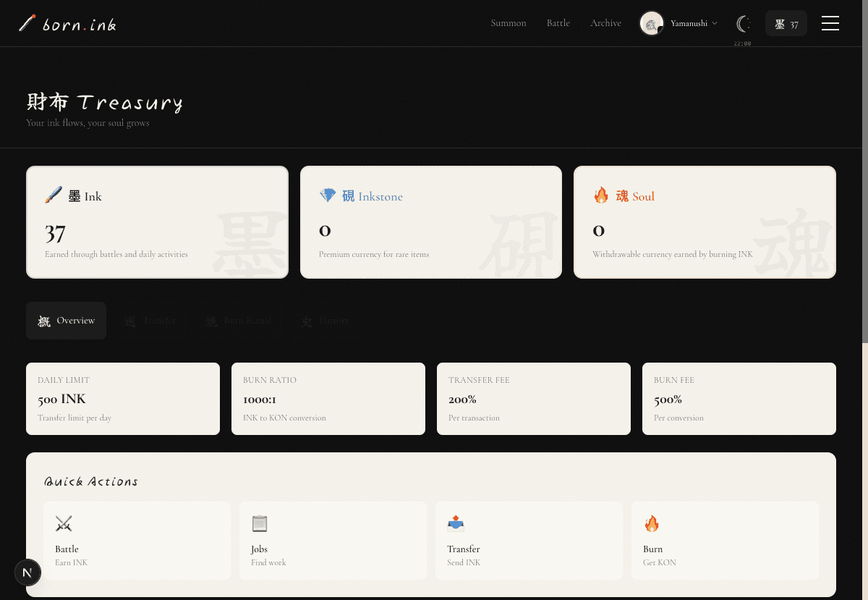Click the ink balance 37 header button
This screenshot has width=868, height=600.
[x=786, y=24]
